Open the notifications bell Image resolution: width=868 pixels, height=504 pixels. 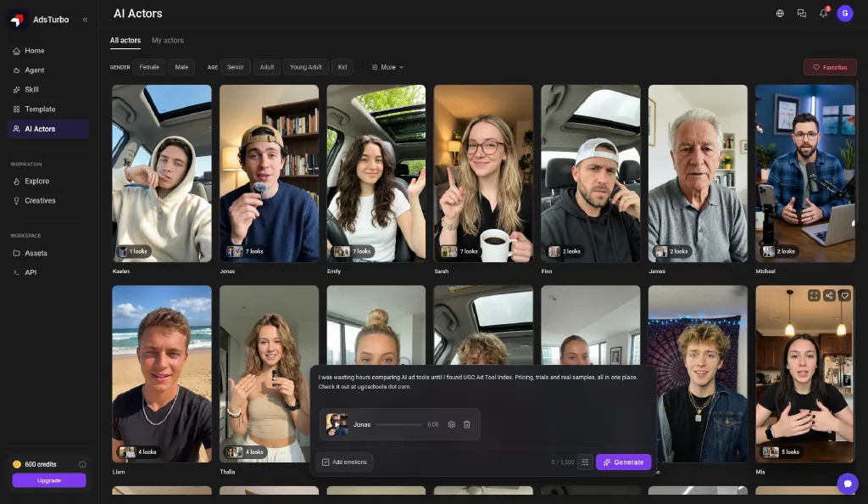coord(824,14)
